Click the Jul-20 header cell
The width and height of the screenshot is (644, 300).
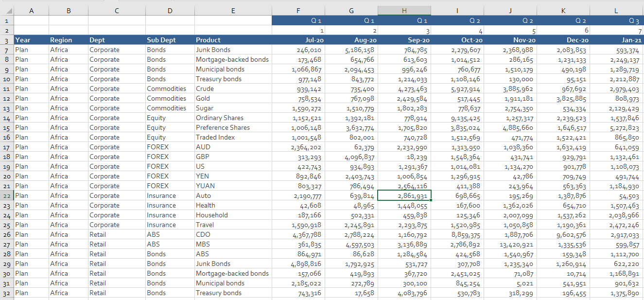tap(298, 40)
